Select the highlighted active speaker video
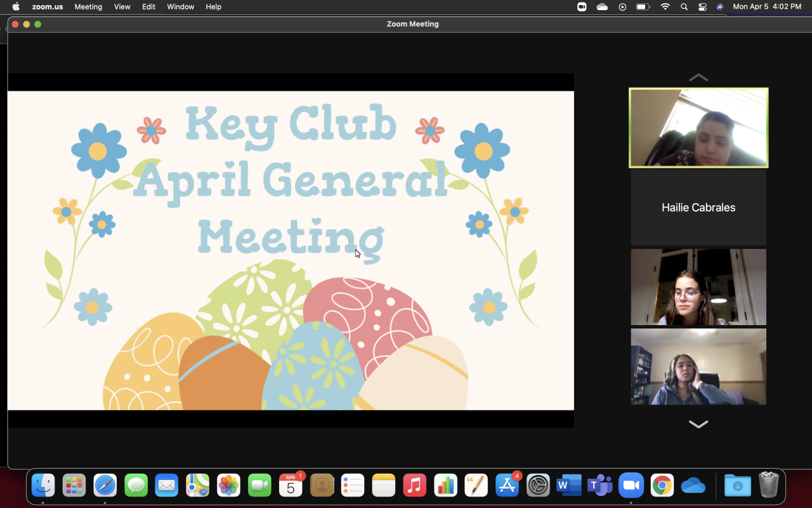 pyautogui.click(x=698, y=128)
